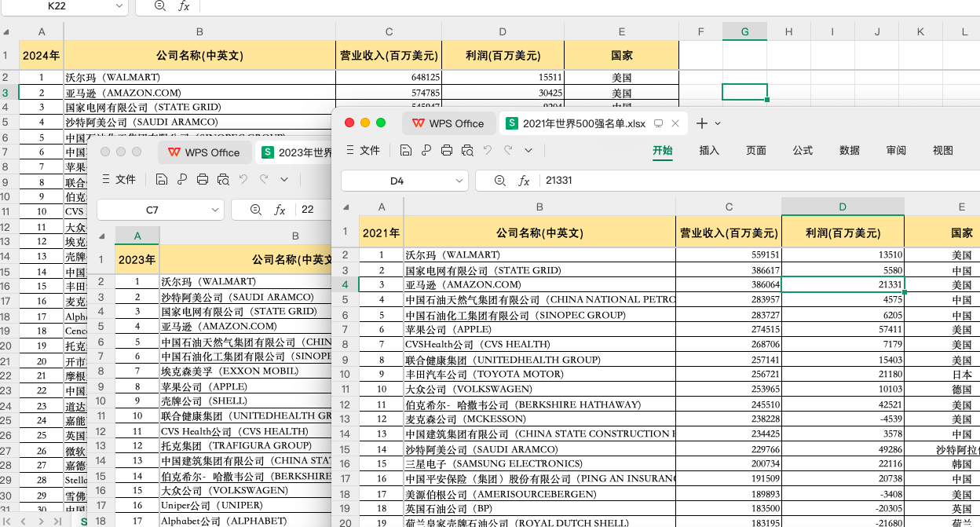This screenshot has height=527, width=980.
Task: Expand the C7 name box dropdown
Action: tap(214, 210)
